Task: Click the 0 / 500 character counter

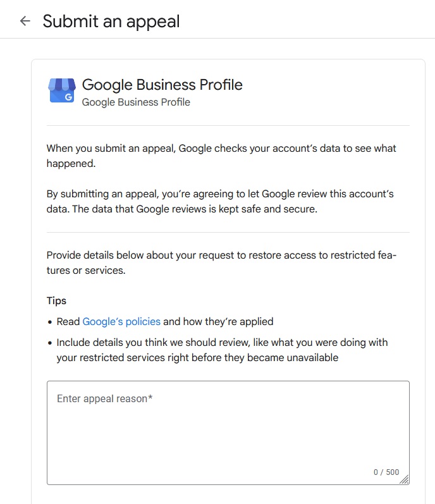Action: coord(386,472)
